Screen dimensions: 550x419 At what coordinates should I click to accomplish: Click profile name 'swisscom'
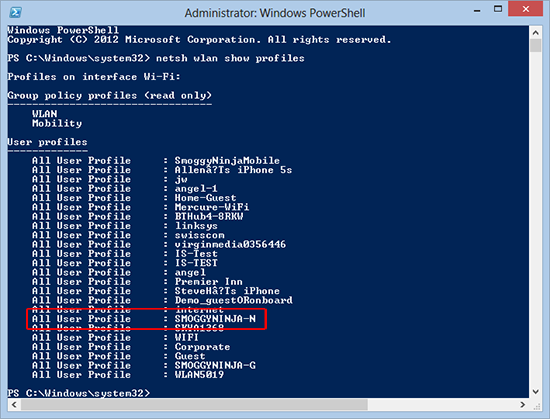click(x=200, y=235)
